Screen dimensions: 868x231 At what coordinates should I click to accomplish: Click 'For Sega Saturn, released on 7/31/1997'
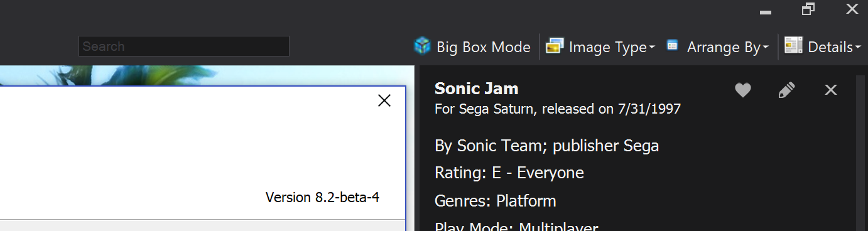tap(558, 109)
